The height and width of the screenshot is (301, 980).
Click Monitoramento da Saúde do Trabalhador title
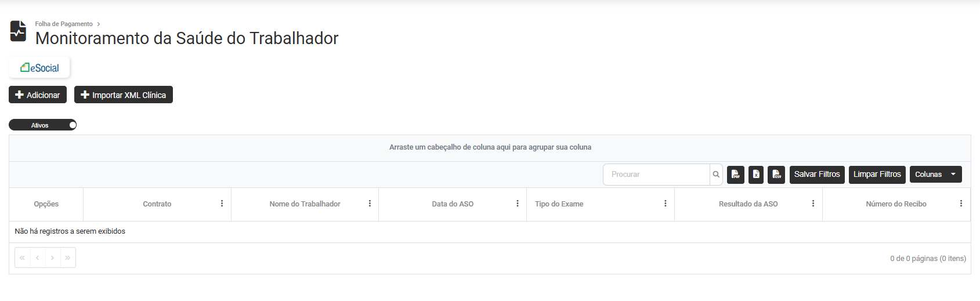tap(187, 38)
